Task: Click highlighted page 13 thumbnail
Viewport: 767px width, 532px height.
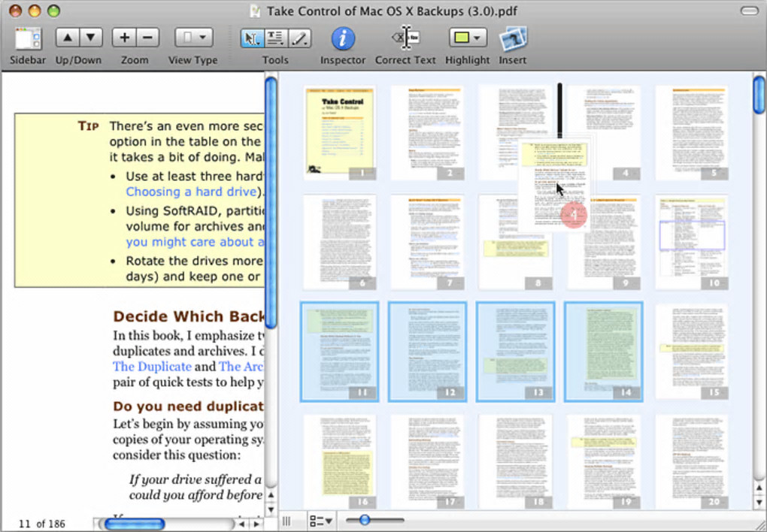Action: click(516, 352)
